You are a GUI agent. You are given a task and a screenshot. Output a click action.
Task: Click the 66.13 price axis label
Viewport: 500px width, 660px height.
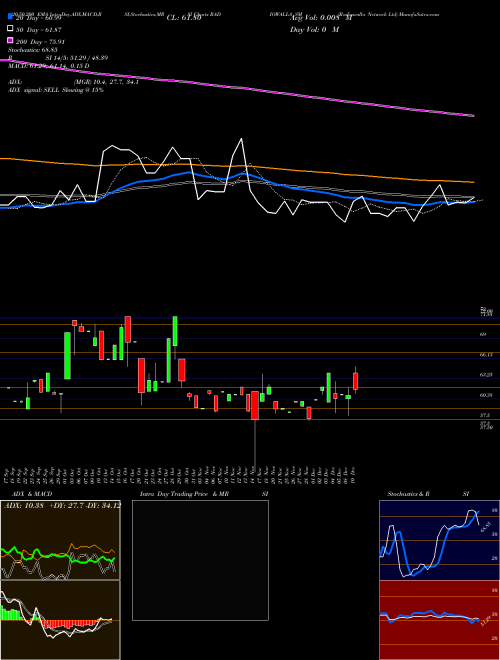pos(486,355)
